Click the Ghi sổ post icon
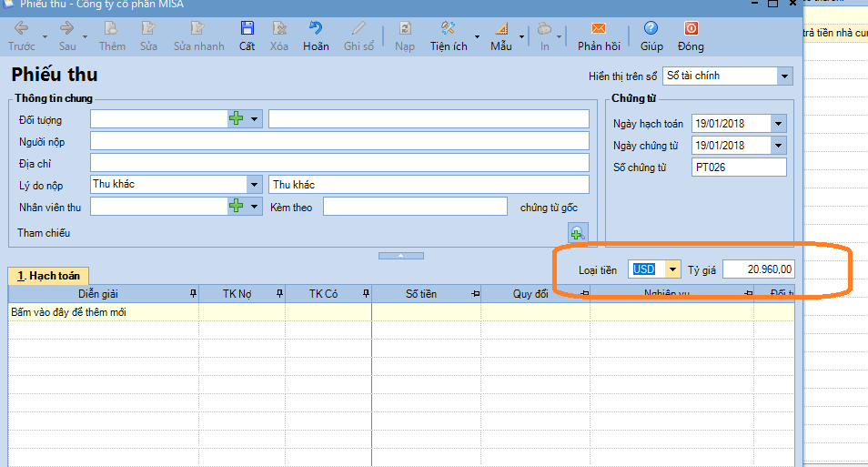This screenshot has height=467, width=868. pos(358,28)
